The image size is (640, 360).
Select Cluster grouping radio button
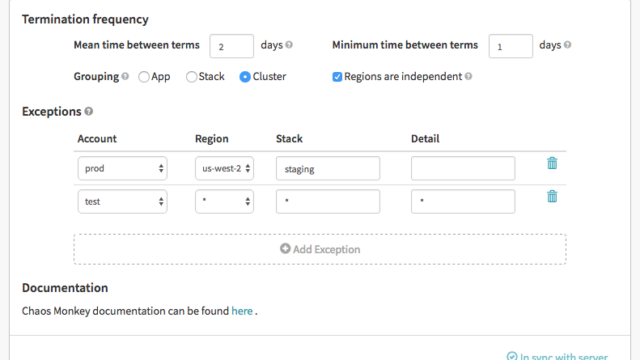(245, 77)
